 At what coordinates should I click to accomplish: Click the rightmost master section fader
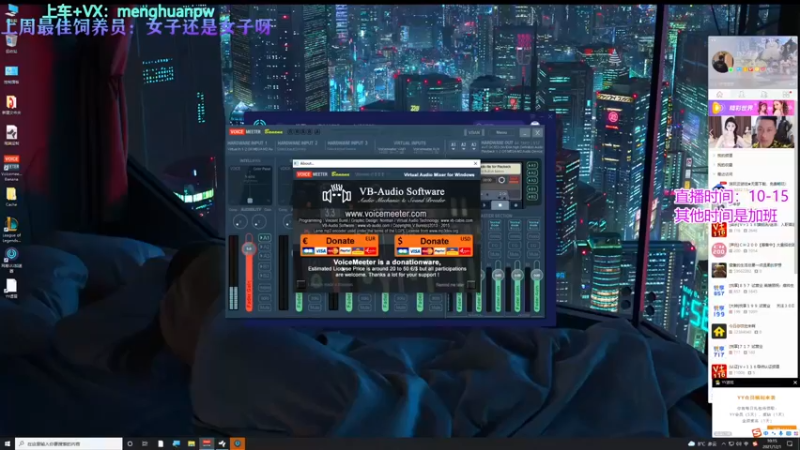click(536, 286)
